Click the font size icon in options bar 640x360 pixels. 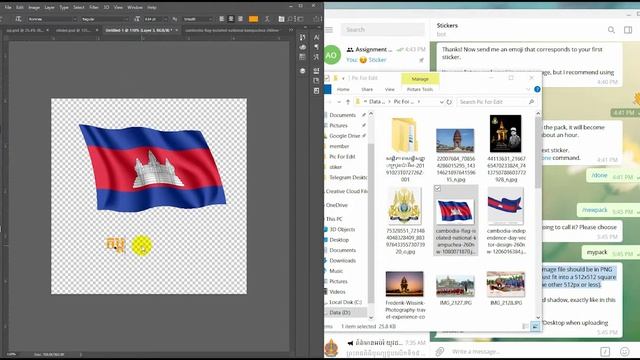(x=137, y=19)
